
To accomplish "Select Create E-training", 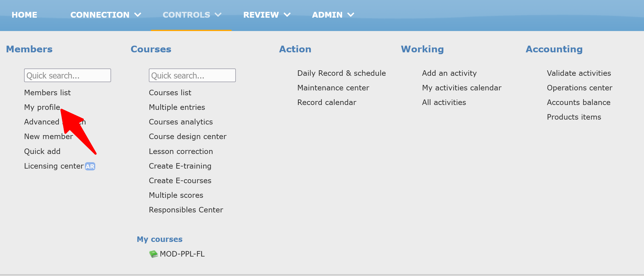I will 180,166.
